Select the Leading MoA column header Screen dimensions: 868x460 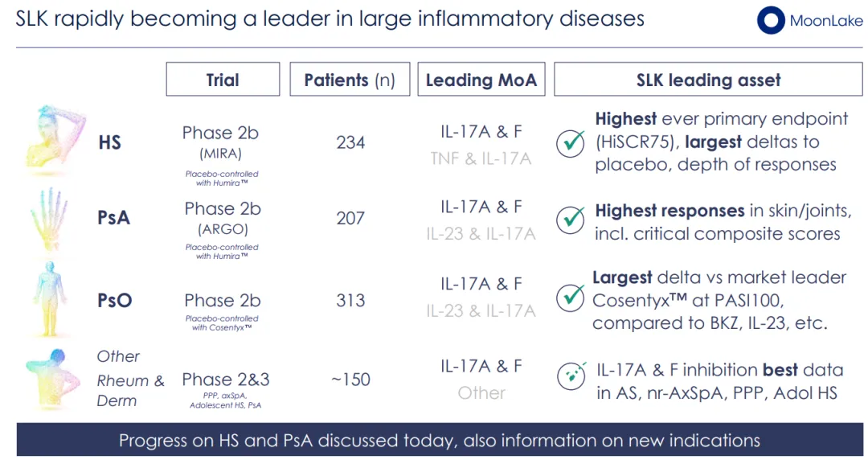coord(481,80)
